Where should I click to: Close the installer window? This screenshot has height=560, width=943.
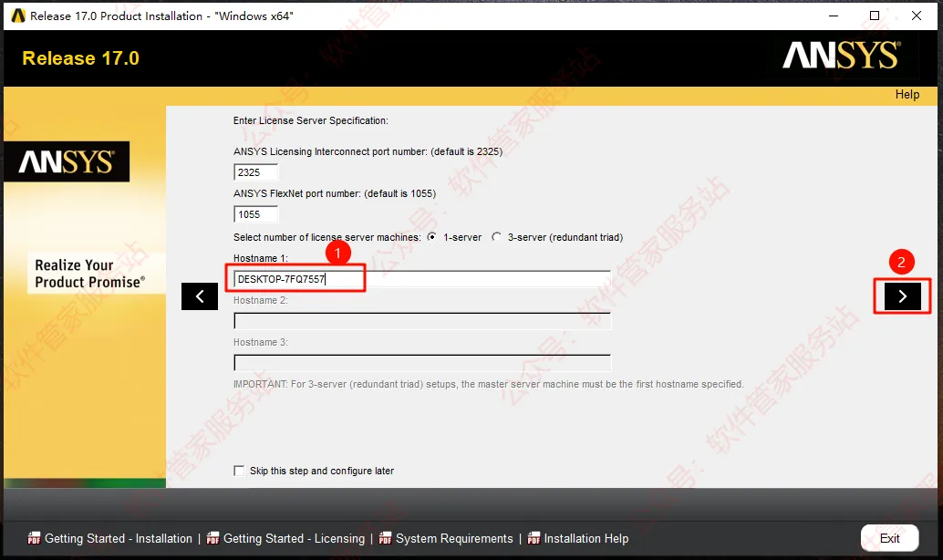point(916,16)
